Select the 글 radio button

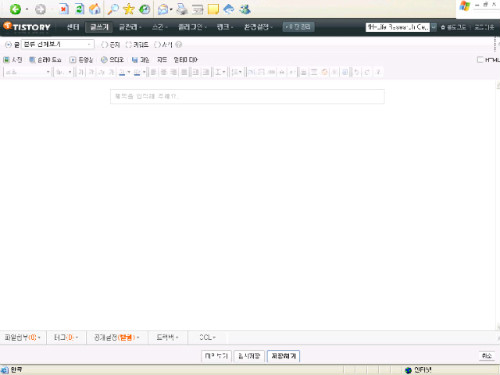tap(8, 44)
